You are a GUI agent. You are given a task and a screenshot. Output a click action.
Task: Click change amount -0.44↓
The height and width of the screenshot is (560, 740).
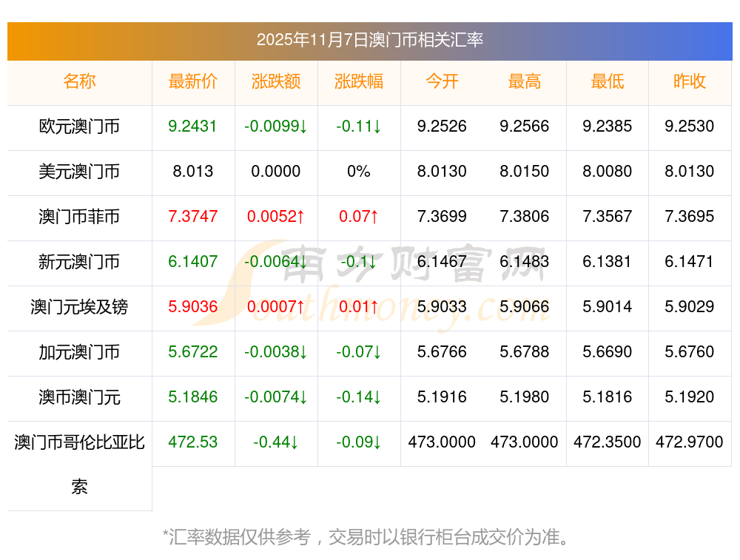[x=276, y=442]
